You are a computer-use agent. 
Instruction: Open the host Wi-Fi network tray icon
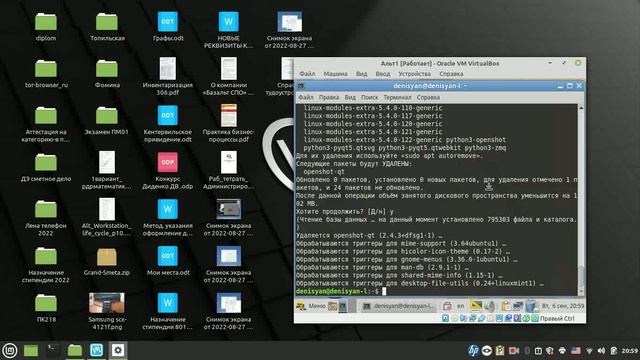tap(589, 350)
